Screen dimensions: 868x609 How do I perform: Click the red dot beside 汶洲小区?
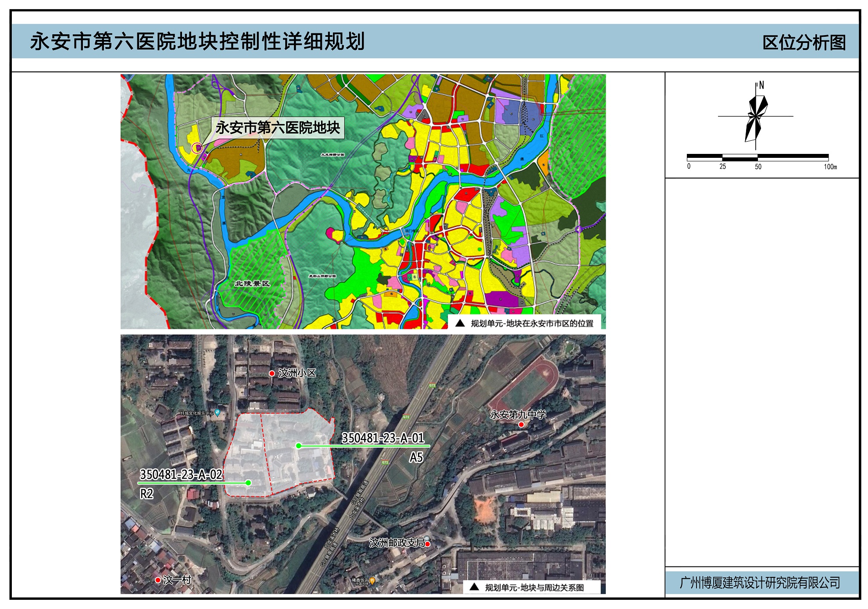(x=272, y=373)
